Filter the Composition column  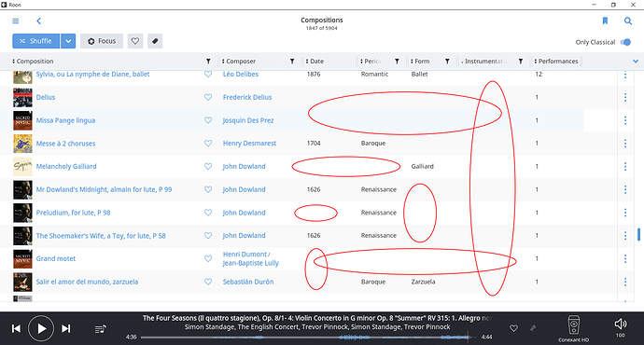208,62
